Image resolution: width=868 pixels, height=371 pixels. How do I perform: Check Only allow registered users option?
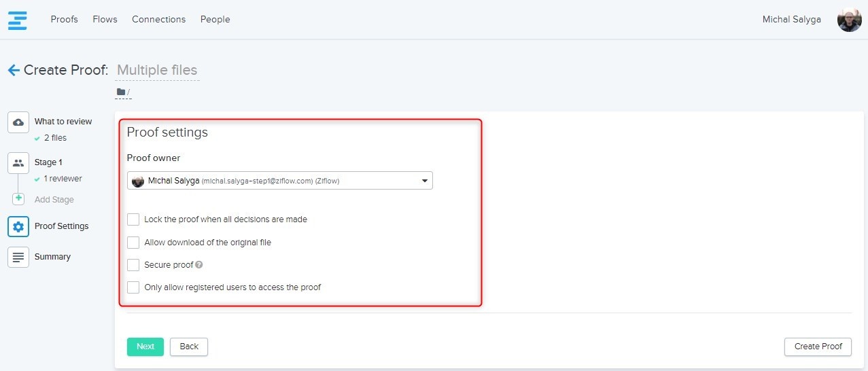133,287
